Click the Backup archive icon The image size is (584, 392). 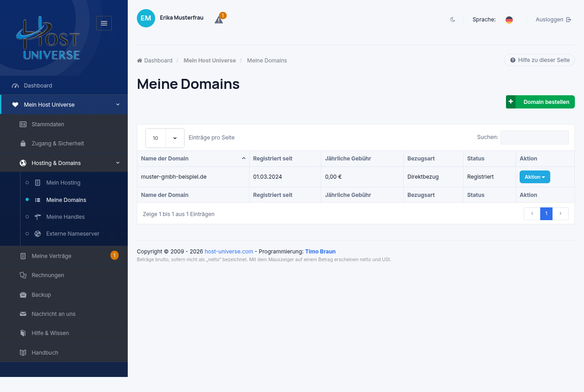[x=23, y=295]
